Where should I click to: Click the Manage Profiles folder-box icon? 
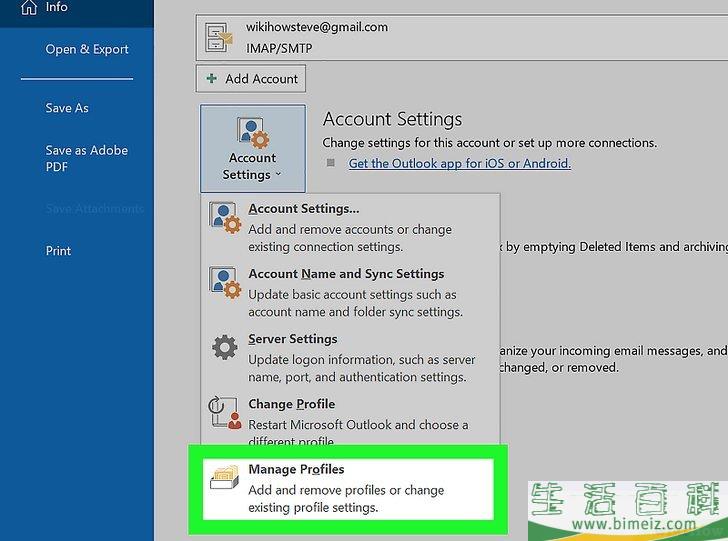[x=225, y=477]
